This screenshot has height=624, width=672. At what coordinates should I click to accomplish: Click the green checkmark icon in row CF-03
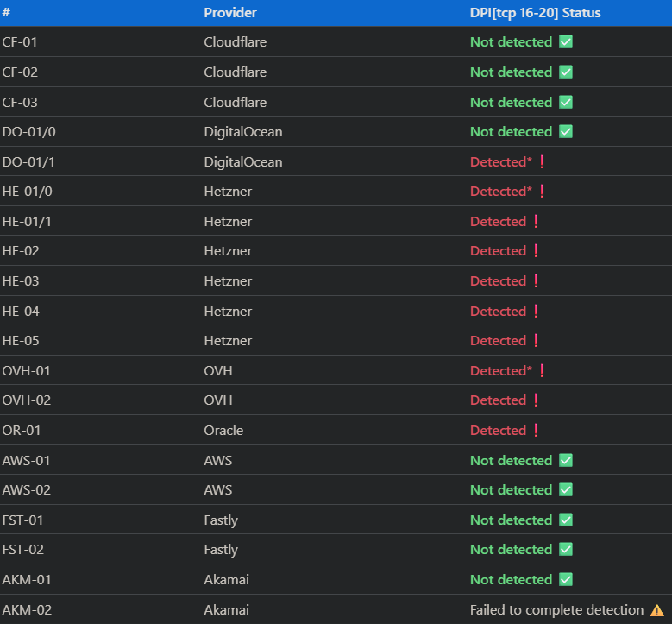(x=566, y=102)
